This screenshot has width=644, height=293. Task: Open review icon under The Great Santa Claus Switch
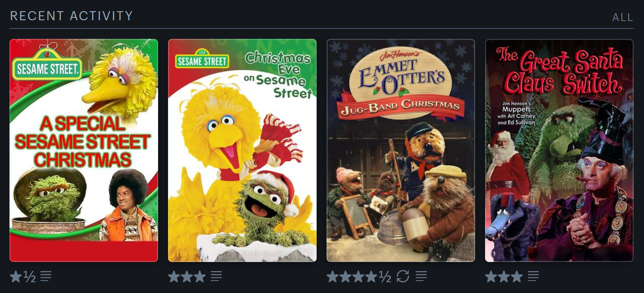[533, 276]
